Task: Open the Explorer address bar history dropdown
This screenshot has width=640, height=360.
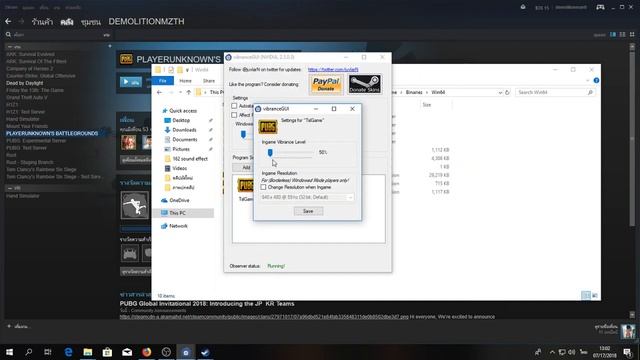Action: click(x=500, y=93)
